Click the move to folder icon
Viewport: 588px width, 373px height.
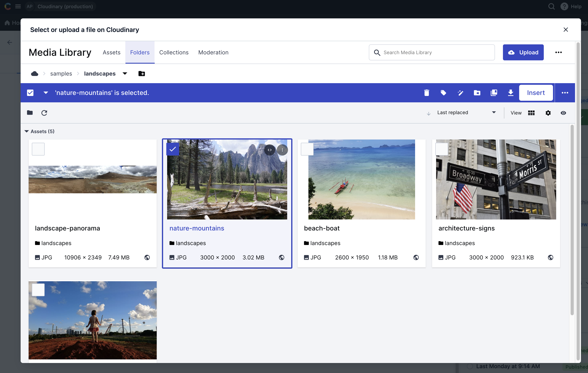tap(477, 93)
